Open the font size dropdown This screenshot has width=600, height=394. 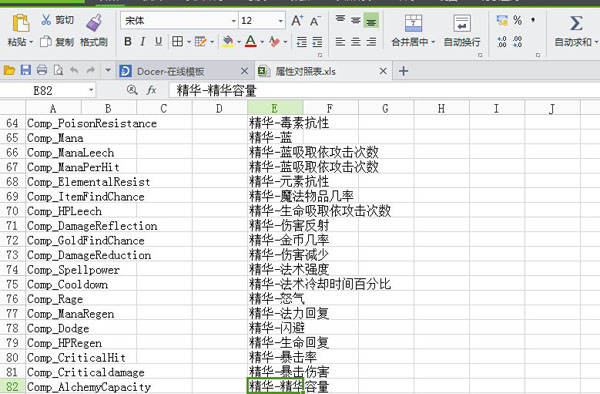pos(280,20)
